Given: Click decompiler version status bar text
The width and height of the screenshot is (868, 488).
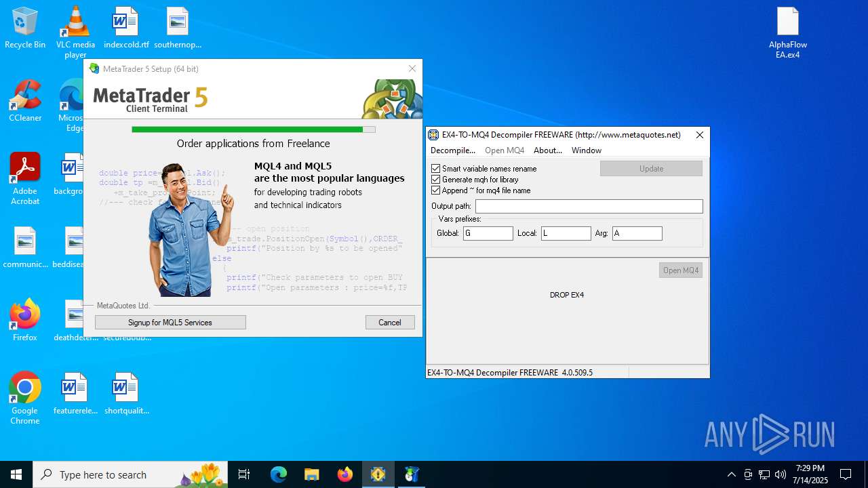Looking at the screenshot, I should [x=509, y=373].
